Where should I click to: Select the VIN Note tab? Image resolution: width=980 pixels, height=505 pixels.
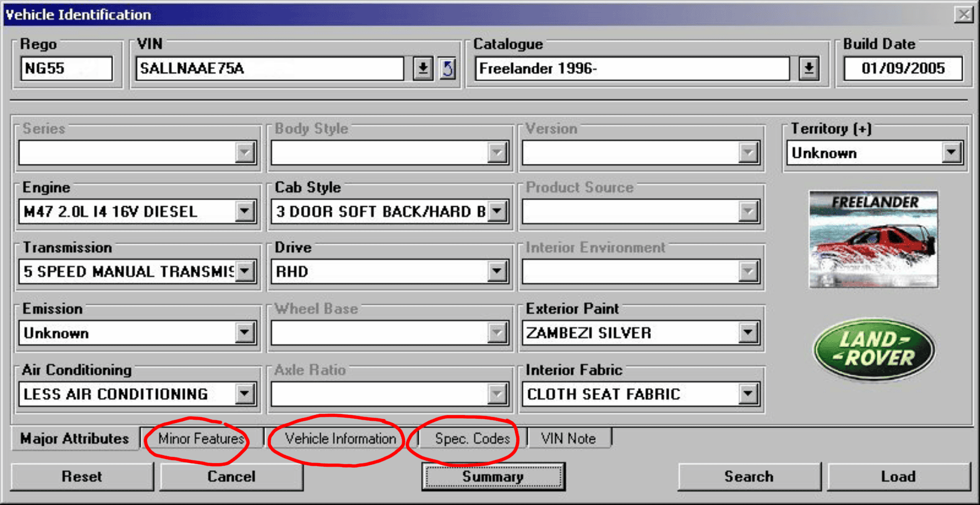click(x=569, y=439)
